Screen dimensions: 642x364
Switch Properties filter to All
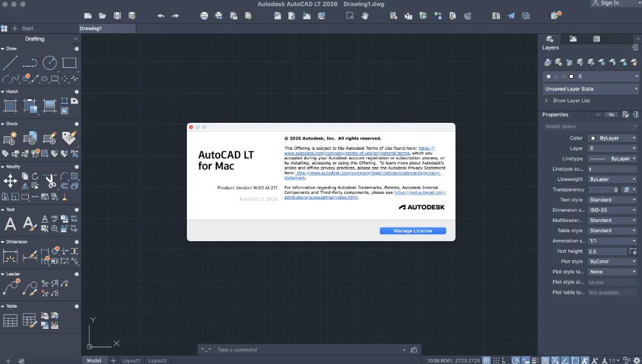click(598, 115)
